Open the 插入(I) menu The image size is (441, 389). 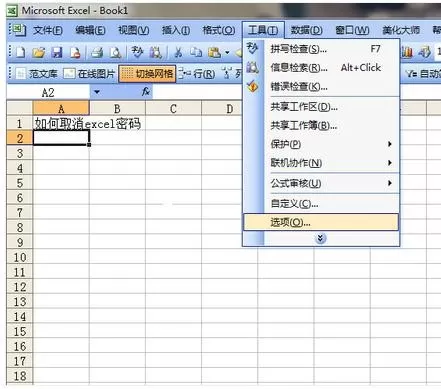[x=176, y=30]
